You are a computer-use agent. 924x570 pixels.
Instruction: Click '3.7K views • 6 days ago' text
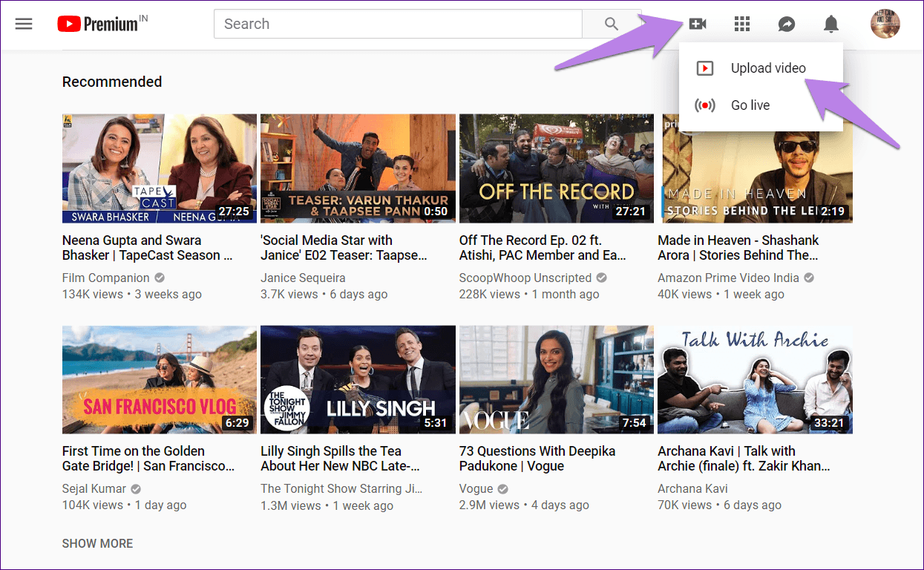[x=324, y=294]
